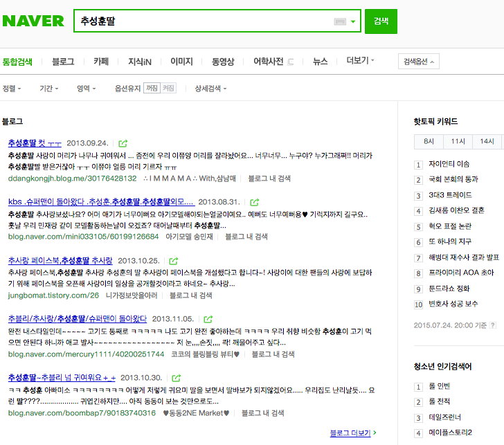Switch to the 동영상 tab

pos(223,62)
